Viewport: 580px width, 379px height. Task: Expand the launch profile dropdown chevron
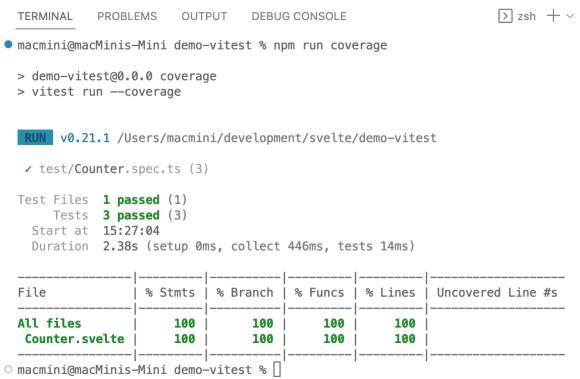point(570,16)
